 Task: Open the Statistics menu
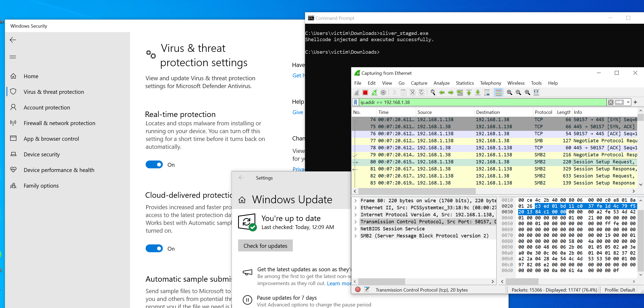[x=465, y=83]
